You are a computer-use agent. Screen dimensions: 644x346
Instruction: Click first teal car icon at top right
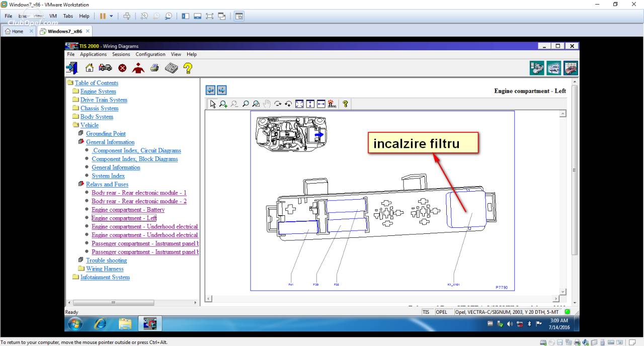pyautogui.click(x=537, y=68)
